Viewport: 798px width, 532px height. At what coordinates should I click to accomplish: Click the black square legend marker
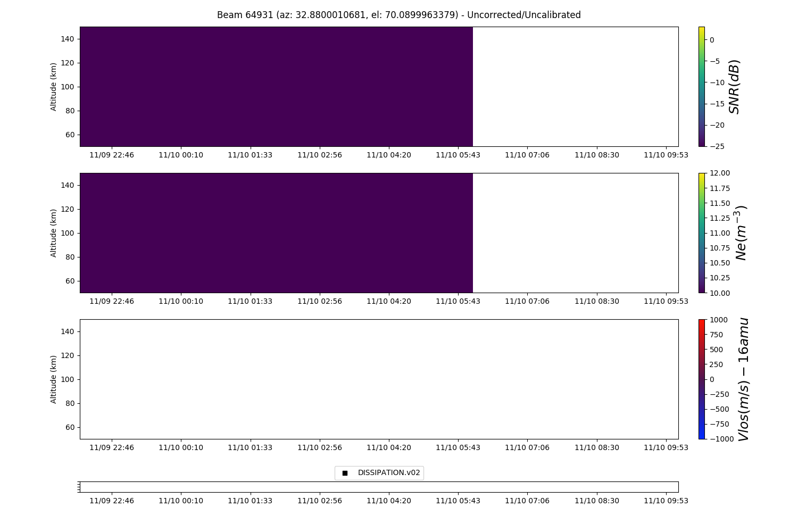(x=345, y=473)
